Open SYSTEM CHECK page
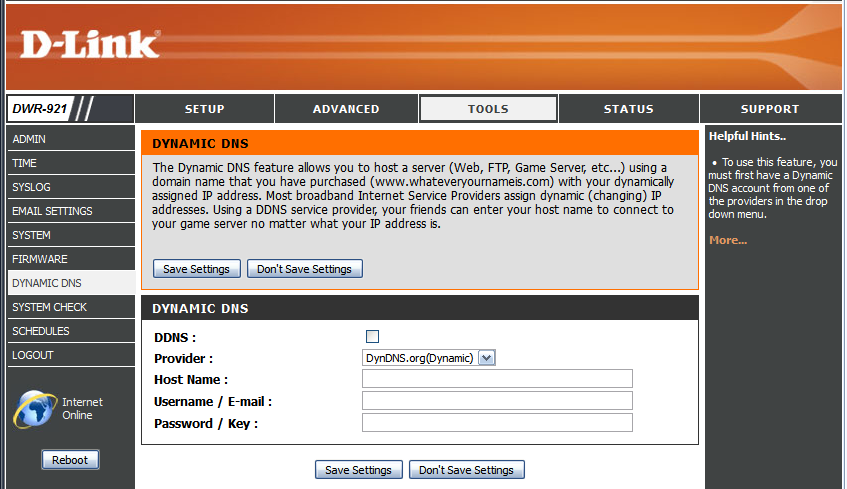Image resolution: width=847 pixels, height=489 pixels. click(x=71, y=307)
